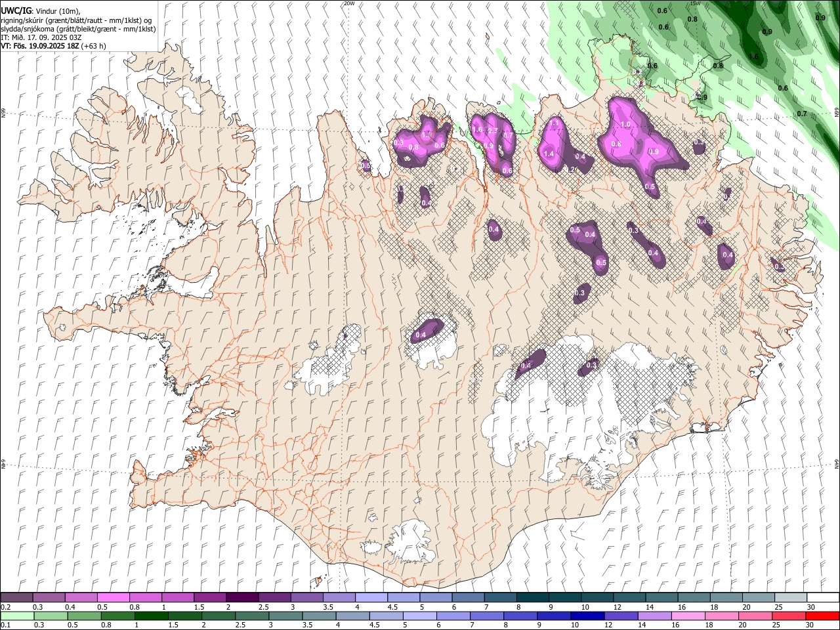Image resolution: width=840 pixels, height=630 pixels.
Task: Select pale gray top-row swatch starting at 25
Action: pos(790,598)
